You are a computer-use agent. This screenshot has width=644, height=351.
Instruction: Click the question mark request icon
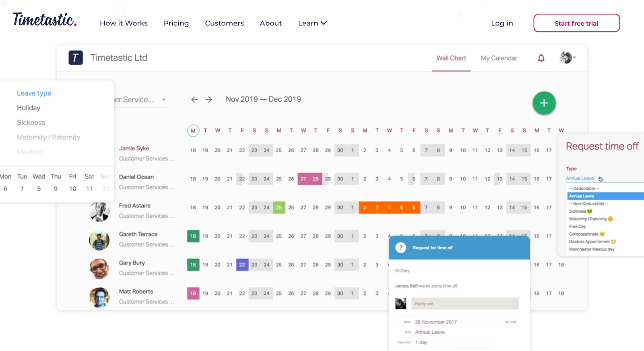click(401, 248)
